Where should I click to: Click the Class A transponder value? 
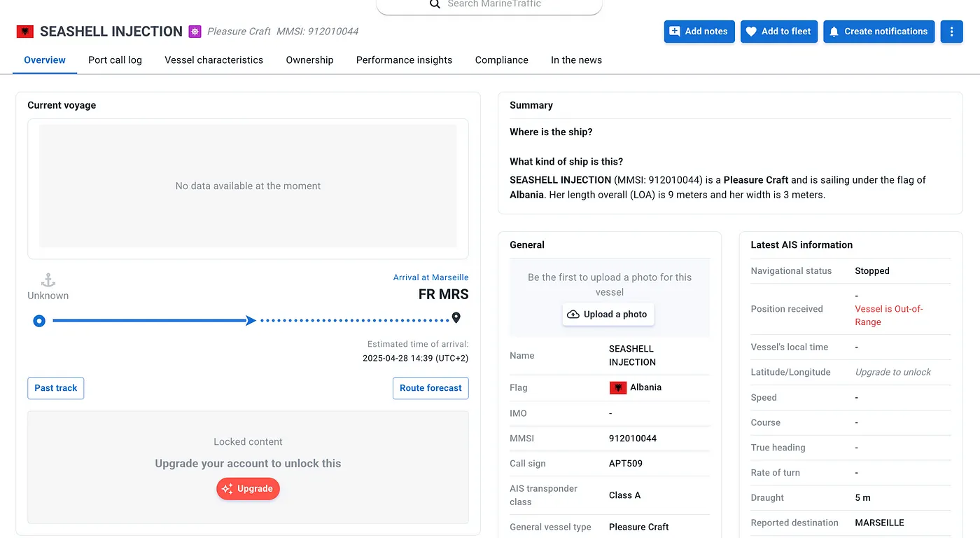coord(624,495)
